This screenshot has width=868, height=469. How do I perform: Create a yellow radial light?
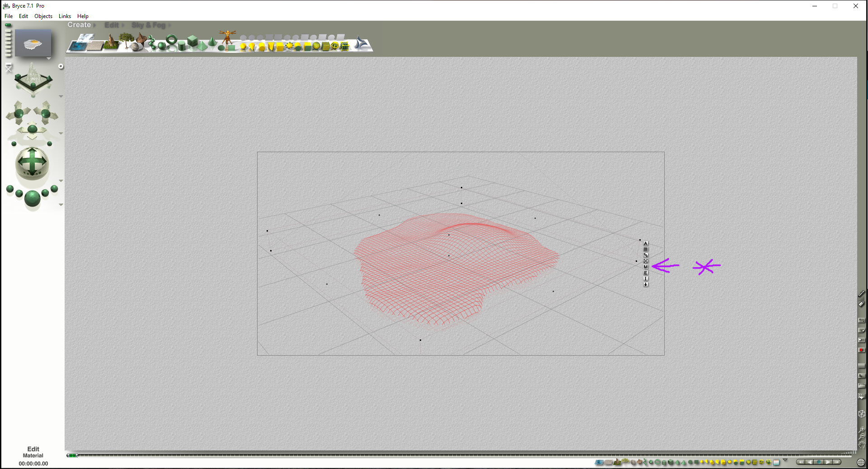(x=243, y=46)
